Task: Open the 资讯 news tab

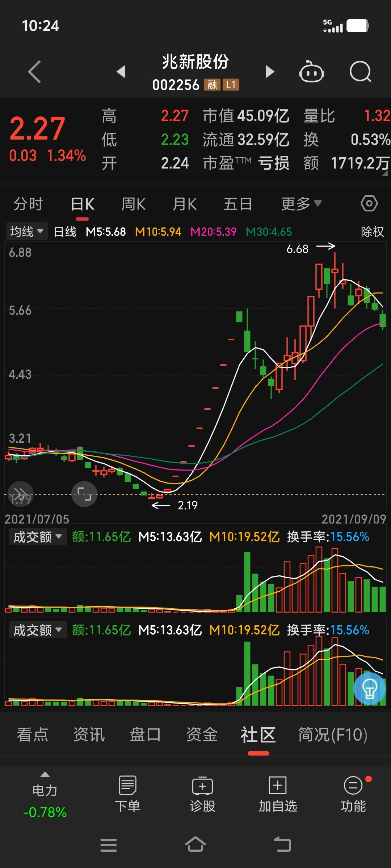Action: coord(89,735)
